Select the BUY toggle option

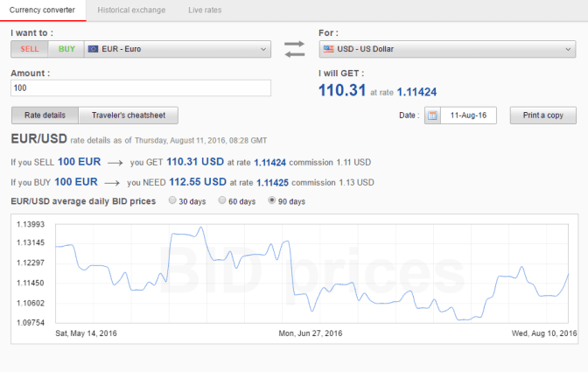[66, 49]
